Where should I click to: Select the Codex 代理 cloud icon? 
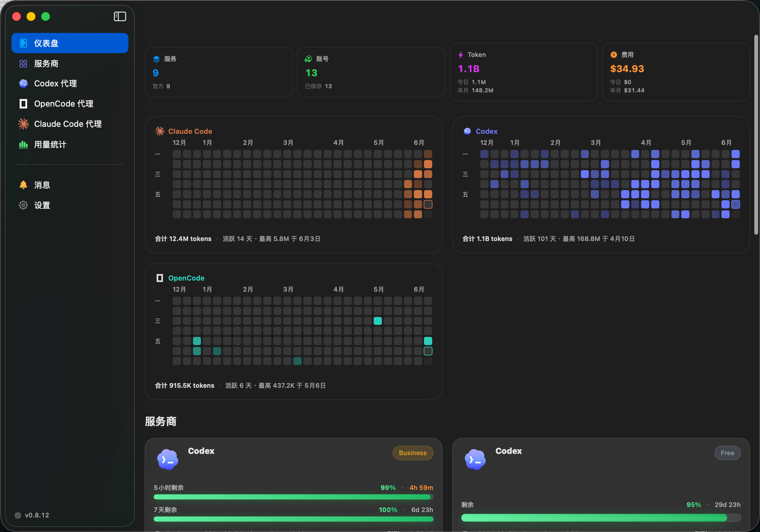23,84
